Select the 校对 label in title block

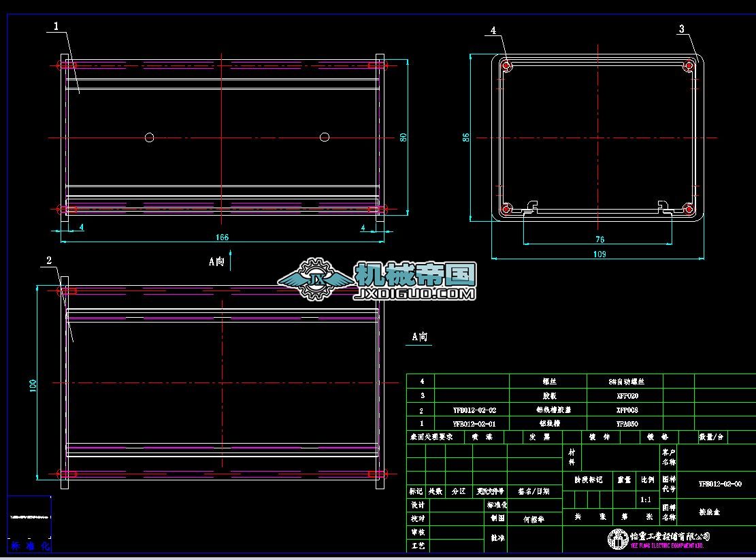pos(418,518)
